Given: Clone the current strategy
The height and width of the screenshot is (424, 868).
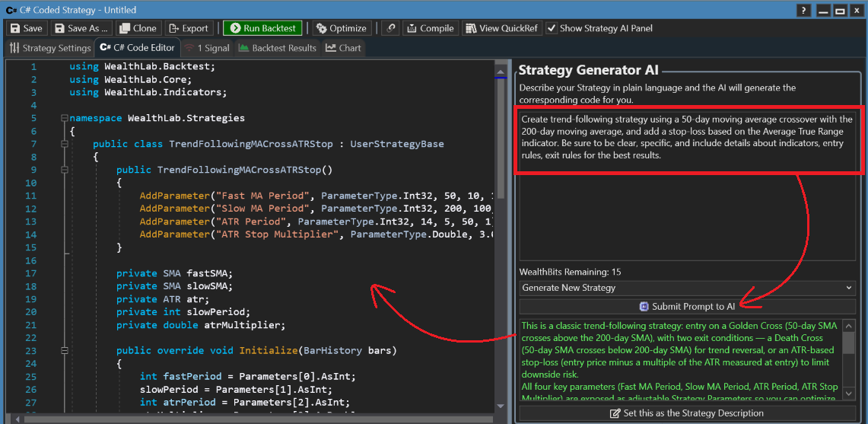Looking at the screenshot, I should click(x=139, y=28).
